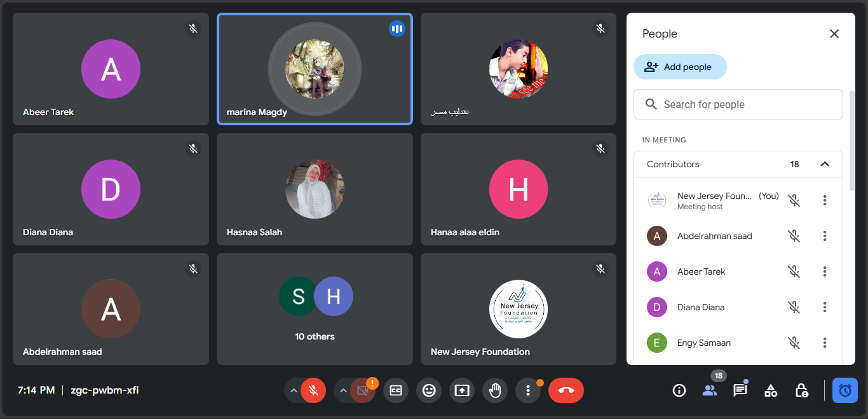Click muted mic icon for Abeer Tarek in list

(794, 271)
